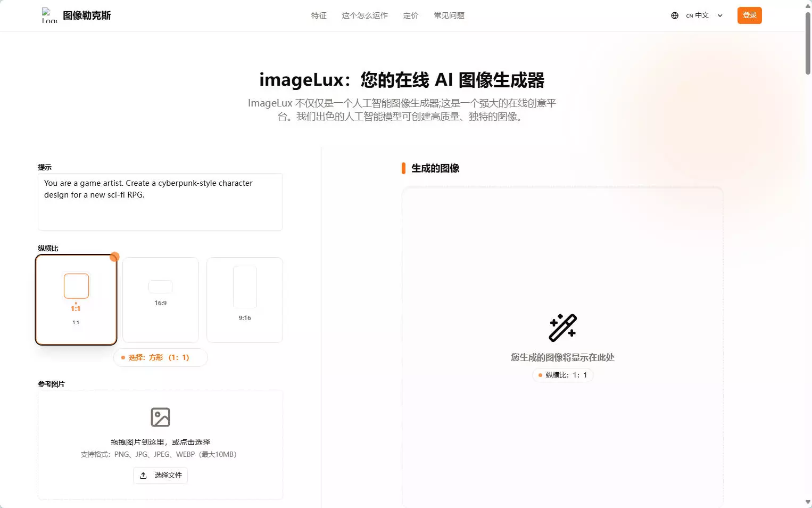This screenshot has height=508, width=812.
Task: Click the 选择: 方形 (1: 1) badge
Action: (160, 358)
